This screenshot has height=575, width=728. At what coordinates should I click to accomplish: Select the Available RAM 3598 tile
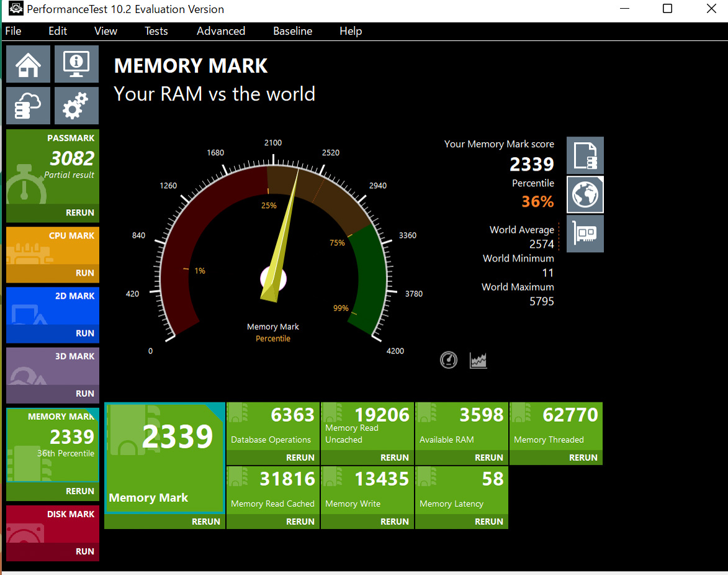[462, 427]
